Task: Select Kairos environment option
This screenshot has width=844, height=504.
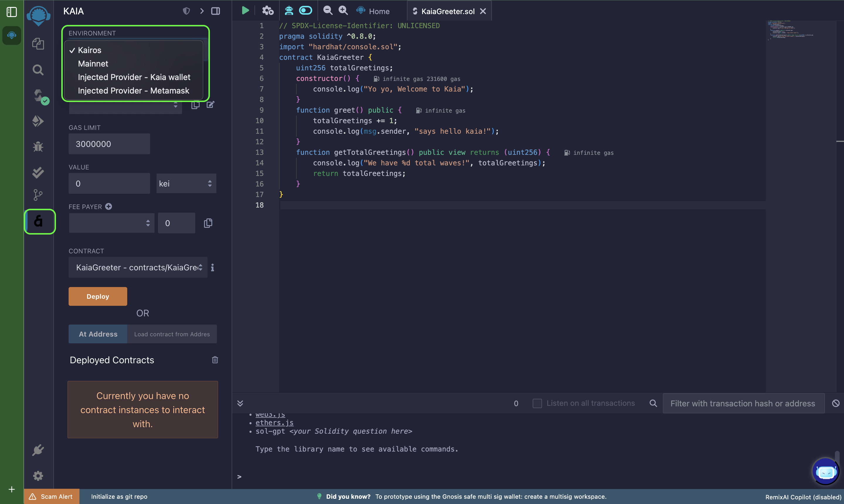Action: (x=133, y=50)
